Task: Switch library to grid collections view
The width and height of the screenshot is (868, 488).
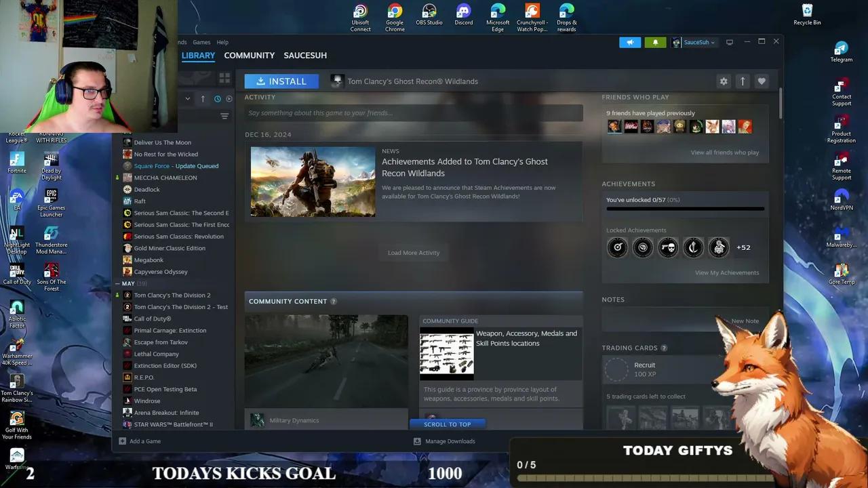Action: pyautogui.click(x=224, y=78)
